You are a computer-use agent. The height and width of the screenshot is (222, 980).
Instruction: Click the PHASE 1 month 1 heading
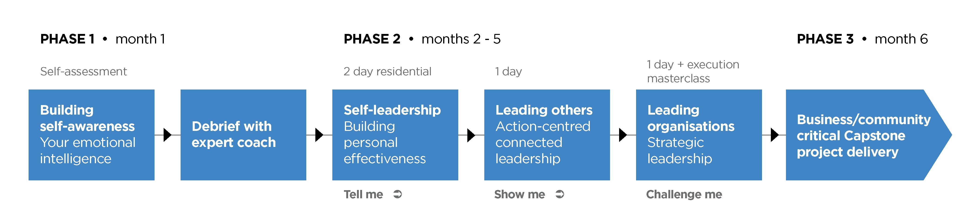coord(103,39)
